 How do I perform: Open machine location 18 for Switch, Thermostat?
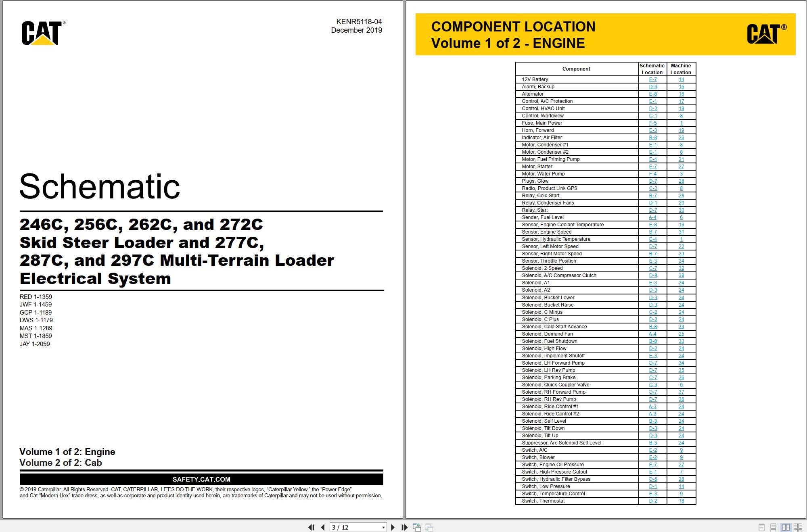click(x=681, y=501)
